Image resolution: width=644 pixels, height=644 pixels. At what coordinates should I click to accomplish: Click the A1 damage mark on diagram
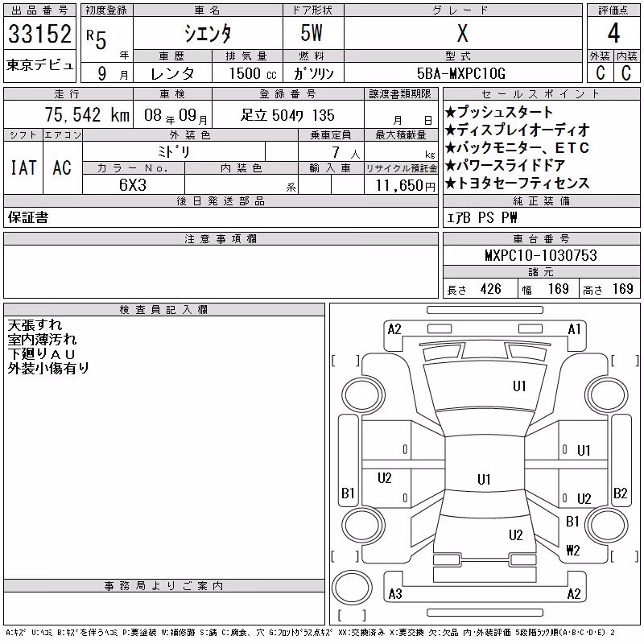(574, 329)
